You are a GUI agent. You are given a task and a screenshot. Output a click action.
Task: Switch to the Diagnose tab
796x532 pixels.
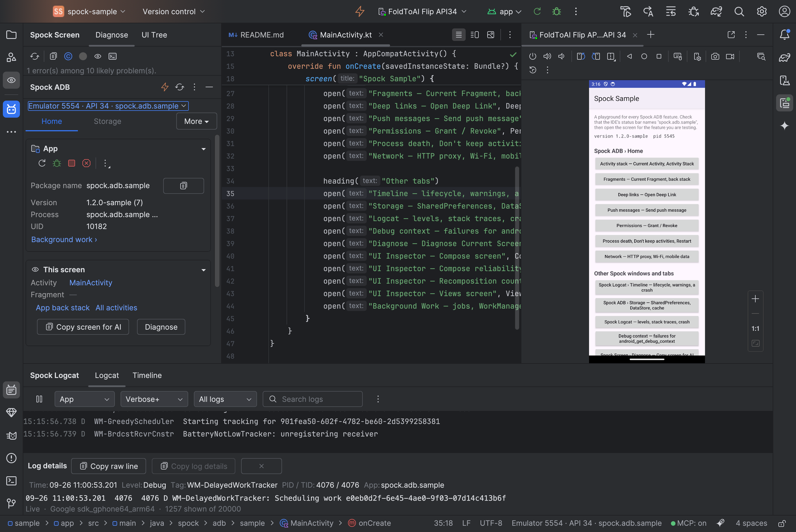point(111,35)
